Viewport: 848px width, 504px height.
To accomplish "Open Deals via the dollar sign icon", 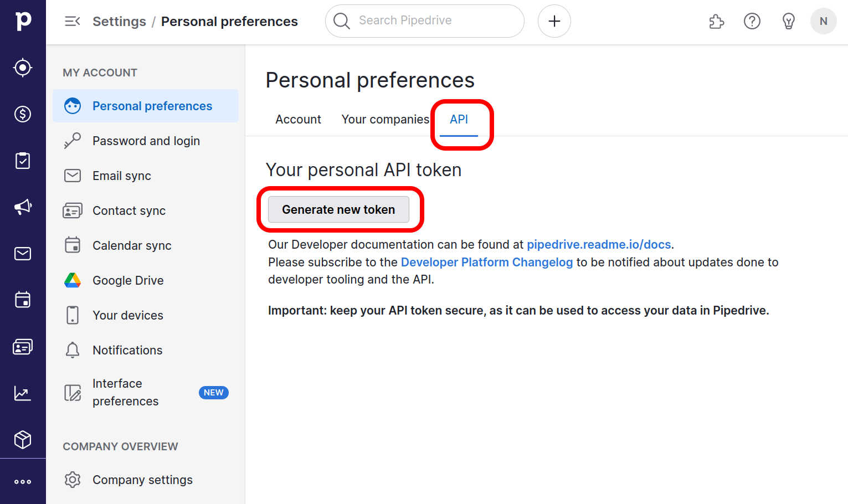I will pyautogui.click(x=23, y=114).
